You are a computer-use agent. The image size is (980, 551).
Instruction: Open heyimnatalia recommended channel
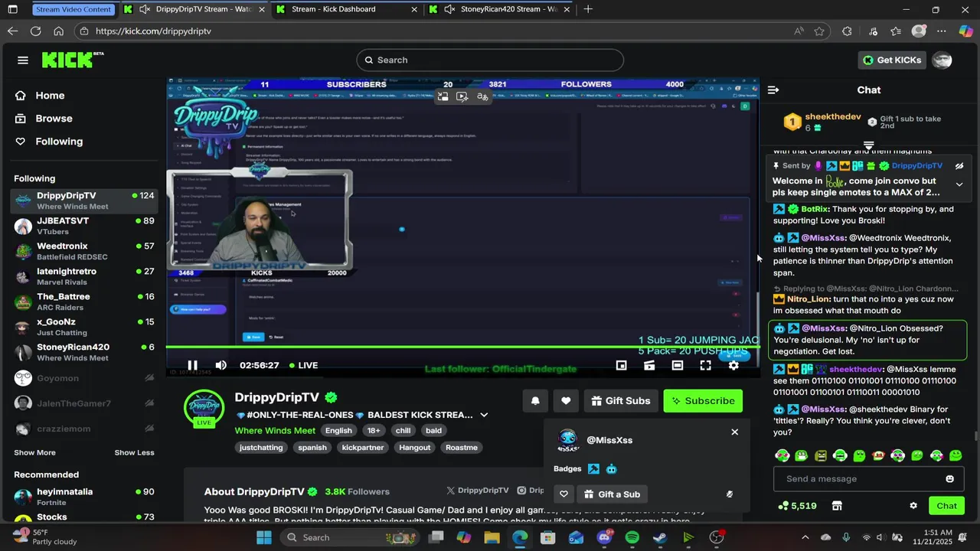[x=84, y=497]
